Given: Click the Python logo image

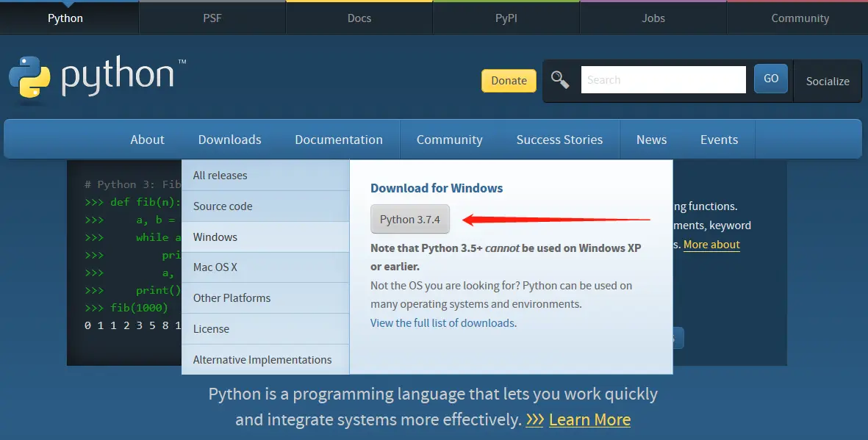Looking at the screenshot, I should click(98, 79).
